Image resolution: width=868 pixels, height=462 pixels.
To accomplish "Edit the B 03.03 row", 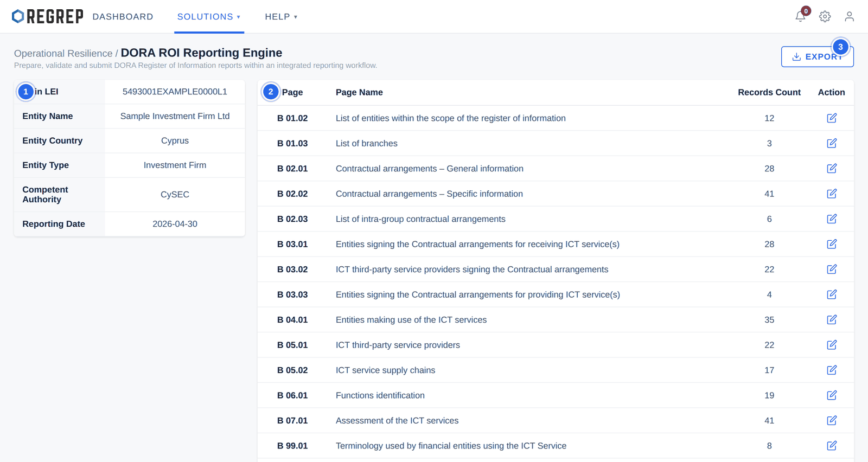I will [832, 294].
